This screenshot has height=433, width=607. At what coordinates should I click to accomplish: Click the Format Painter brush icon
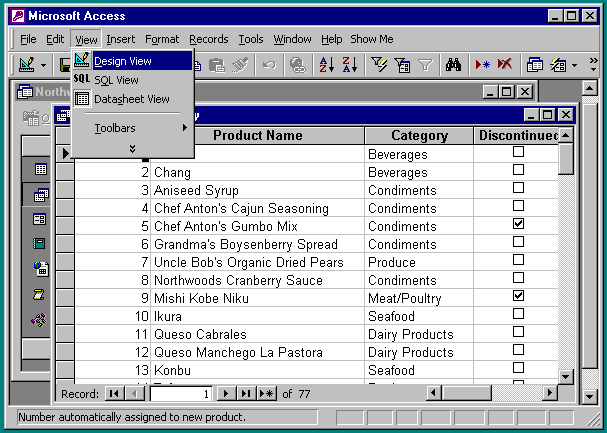click(240, 65)
